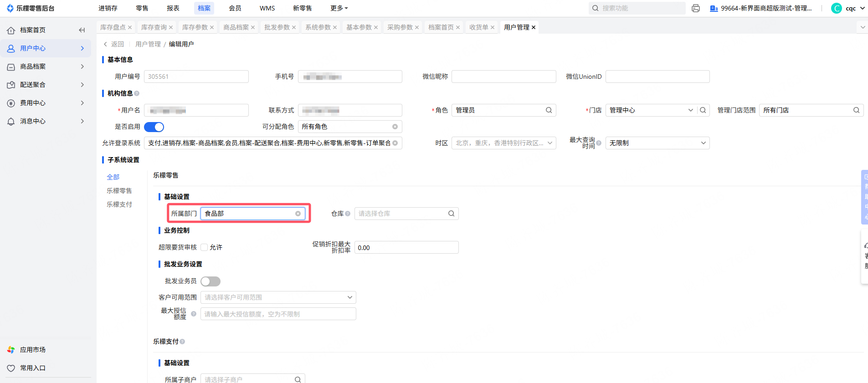
Task: Click help icon next to 最大查询时间
Action: [599, 143]
